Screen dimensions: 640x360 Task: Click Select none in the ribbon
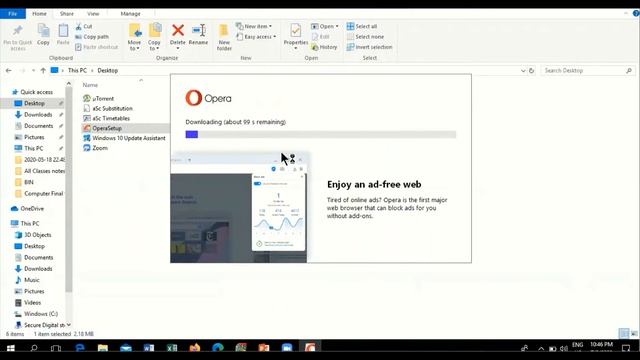coord(365,37)
